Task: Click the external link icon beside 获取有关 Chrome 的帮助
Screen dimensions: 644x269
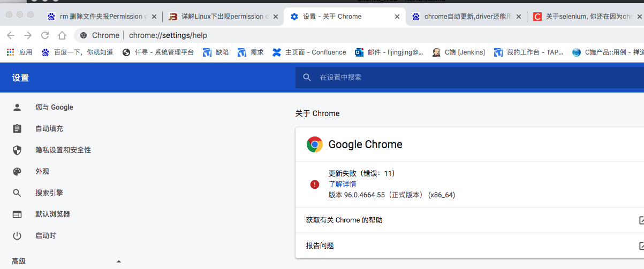Action: click(641, 220)
